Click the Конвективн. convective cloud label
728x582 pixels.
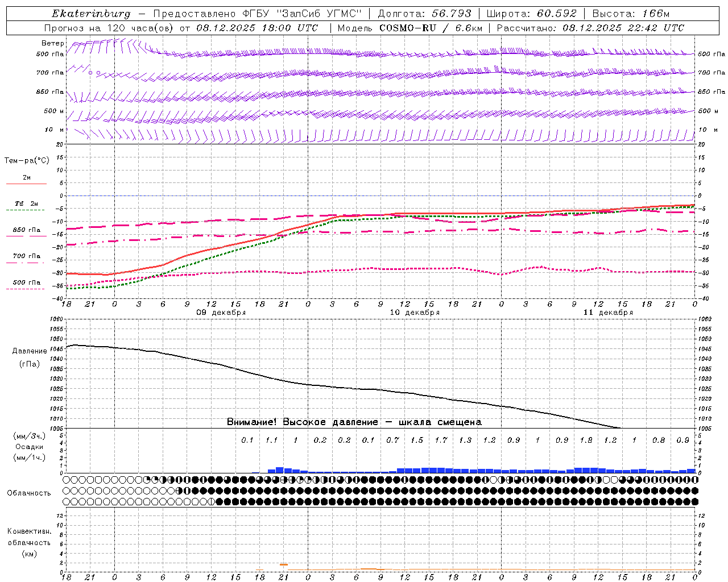29,531
